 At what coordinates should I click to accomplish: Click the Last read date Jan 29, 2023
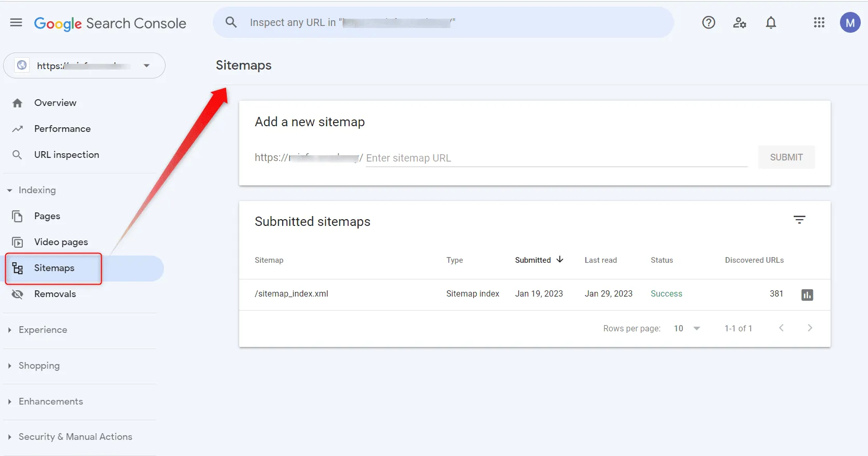tap(609, 293)
